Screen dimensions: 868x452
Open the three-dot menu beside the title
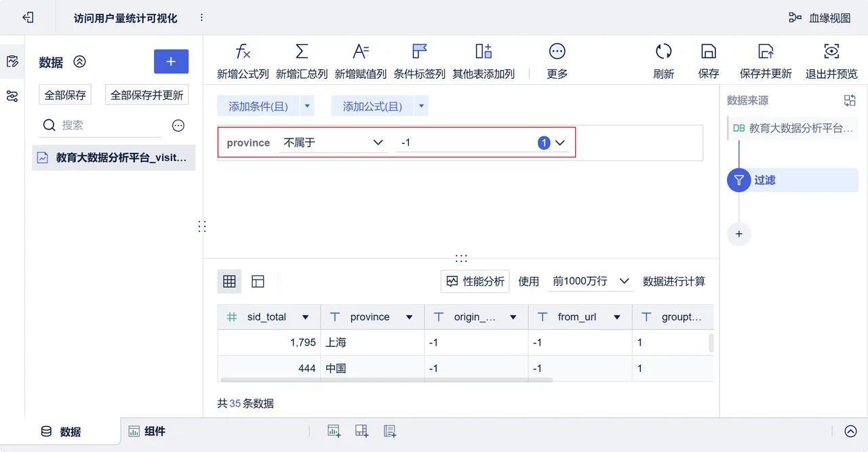pos(201,18)
